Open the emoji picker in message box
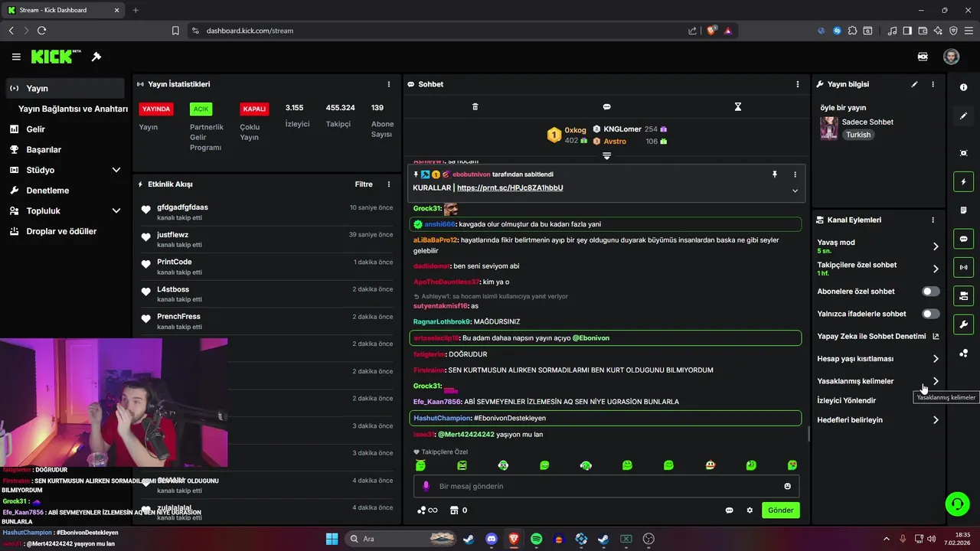Viewport: 980px width, 551px height. tap(787, 487)
